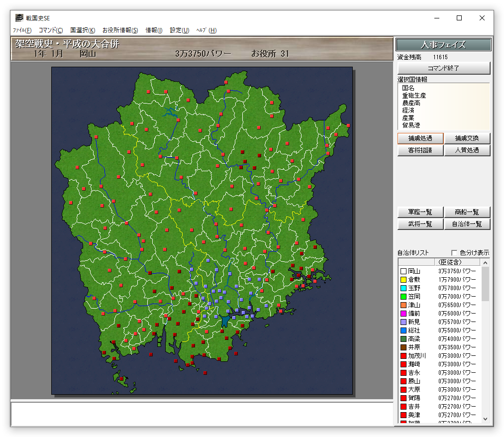Expand the 設定(U) menu

click(x=179, y=30)
